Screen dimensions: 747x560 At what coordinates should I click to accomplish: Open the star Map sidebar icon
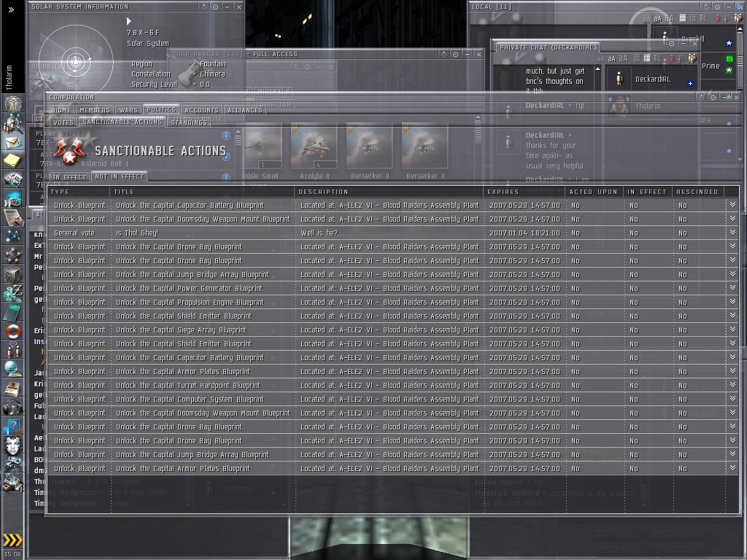tap(13, 236)
